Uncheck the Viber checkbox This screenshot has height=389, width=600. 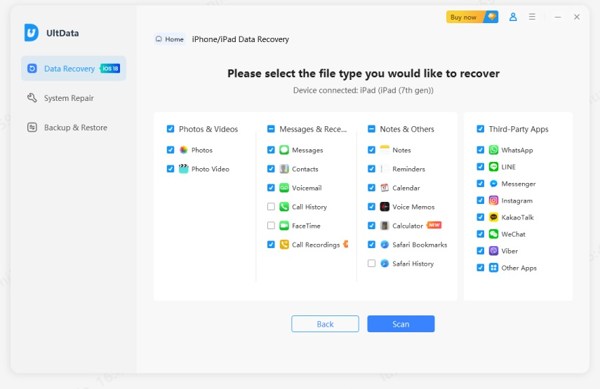click(x=480, y=251)
